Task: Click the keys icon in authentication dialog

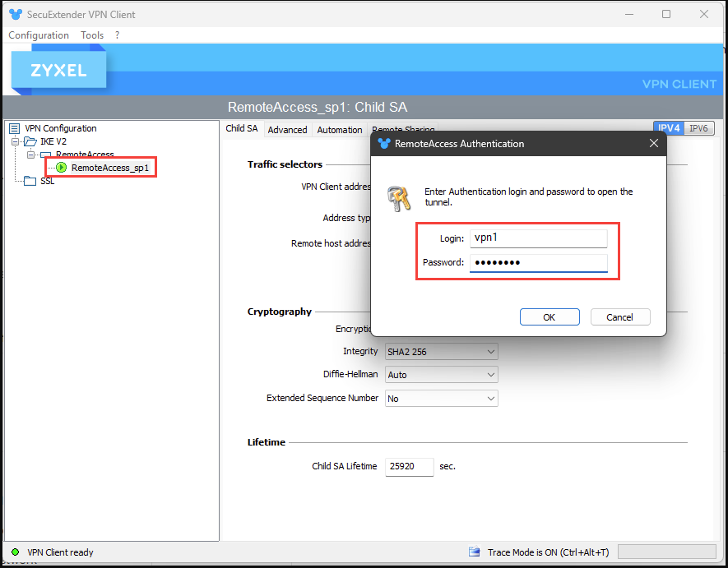Action: point(399,198)
